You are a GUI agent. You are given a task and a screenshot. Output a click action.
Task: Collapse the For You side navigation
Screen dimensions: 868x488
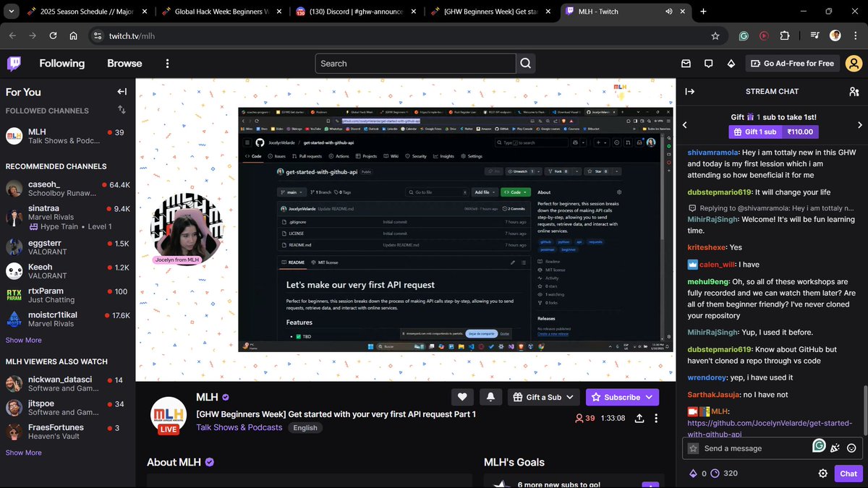click(122, 92)
